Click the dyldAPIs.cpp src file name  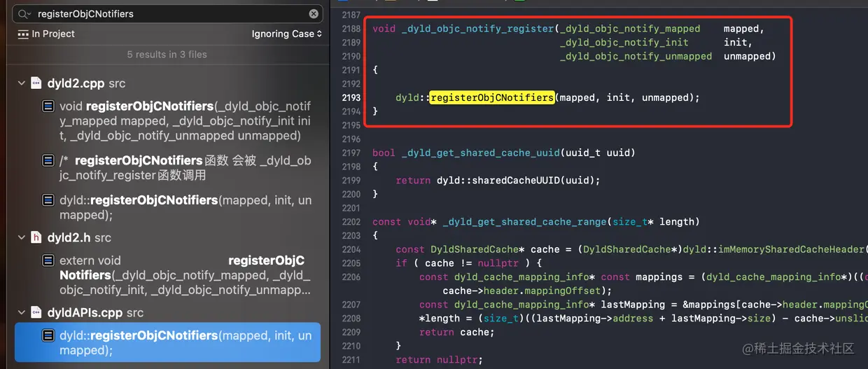tap(96, 313)
